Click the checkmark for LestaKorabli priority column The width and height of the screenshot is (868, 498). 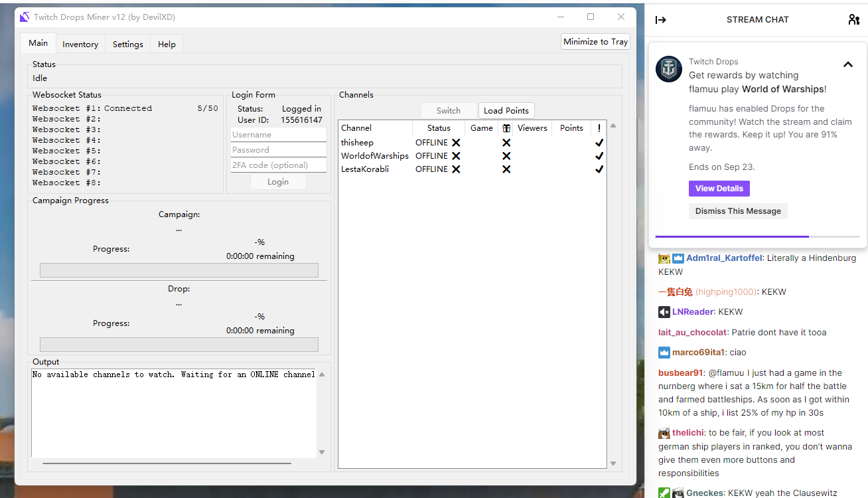pyautogui.click(x=599, y=169)
